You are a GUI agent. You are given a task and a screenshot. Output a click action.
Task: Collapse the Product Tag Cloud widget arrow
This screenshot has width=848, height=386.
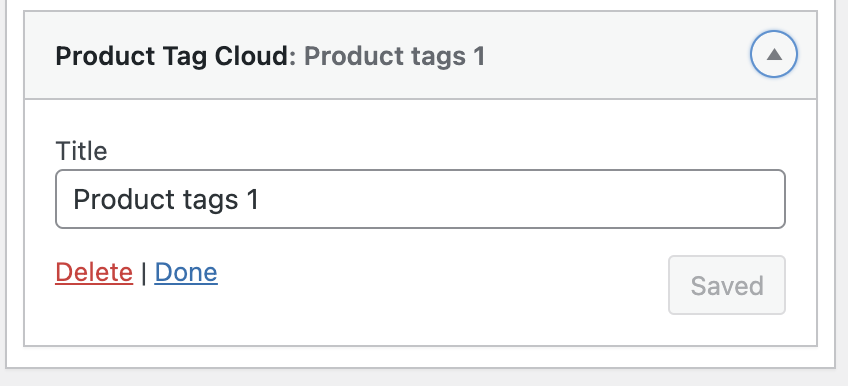click(x=774, y=54)
